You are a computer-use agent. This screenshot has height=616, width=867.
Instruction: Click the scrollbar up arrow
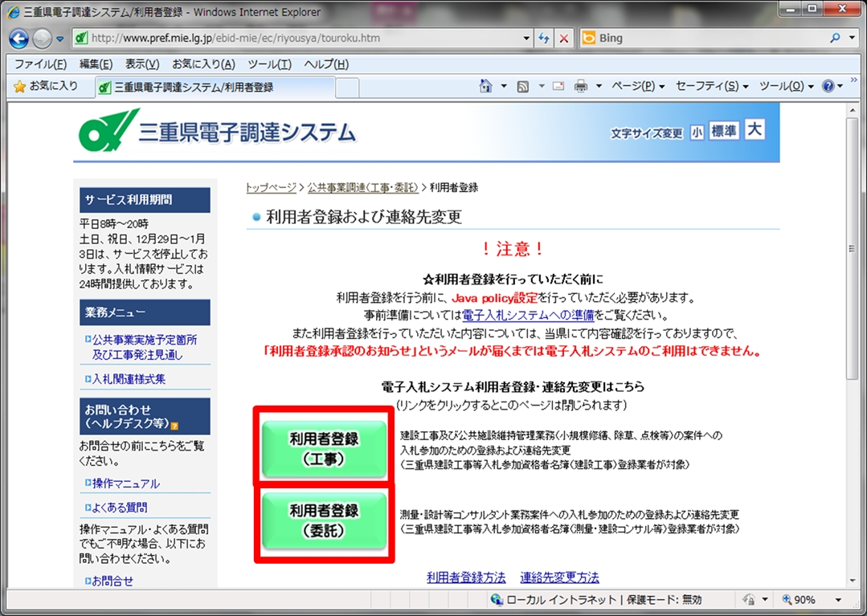[852, 111]
